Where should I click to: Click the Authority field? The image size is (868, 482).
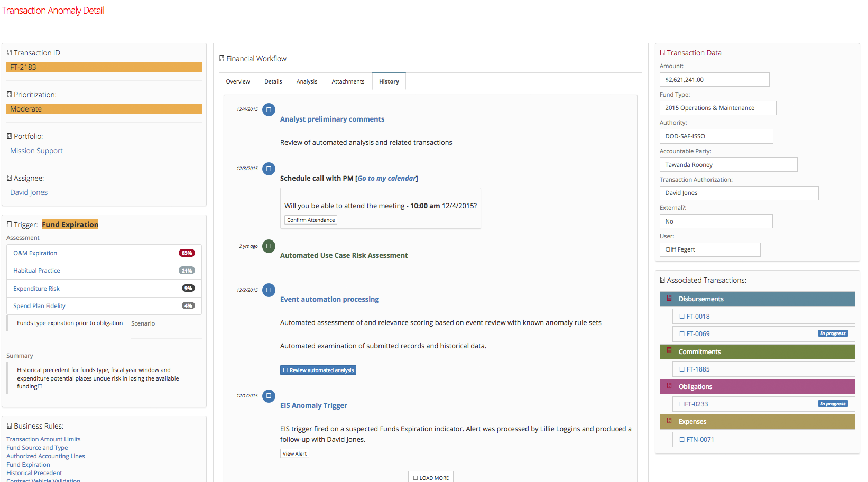[x=716, y=136]
